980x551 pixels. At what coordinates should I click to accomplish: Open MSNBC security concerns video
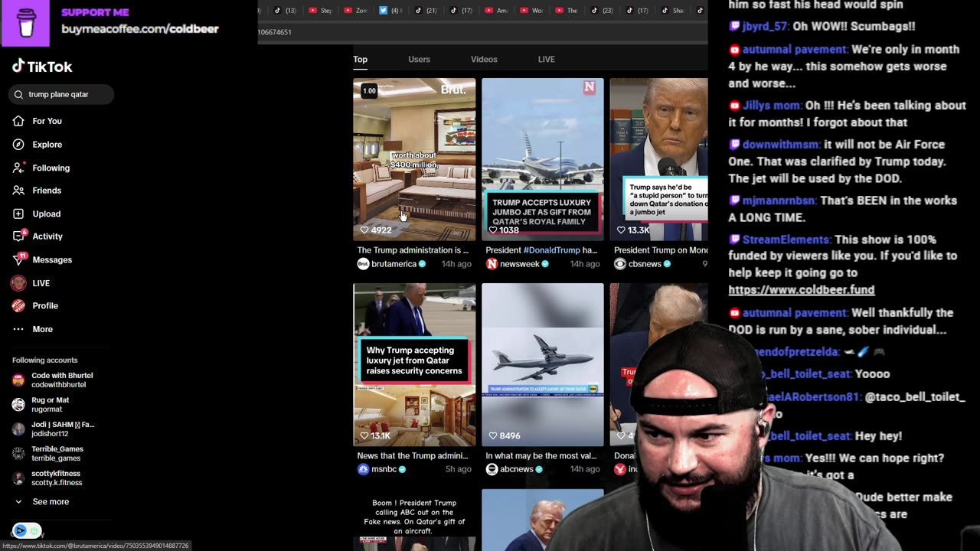[x=414, y=364]
